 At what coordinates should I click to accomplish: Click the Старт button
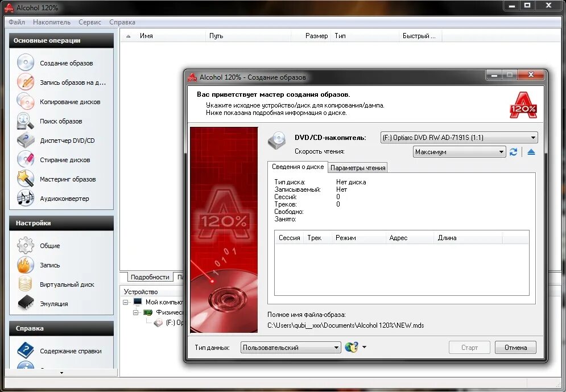469,347
